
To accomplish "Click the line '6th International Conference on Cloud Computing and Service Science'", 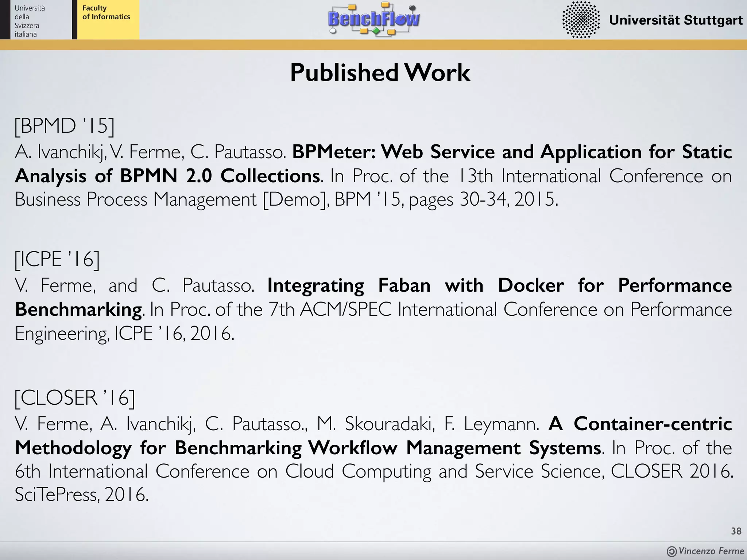I will 310,471.
